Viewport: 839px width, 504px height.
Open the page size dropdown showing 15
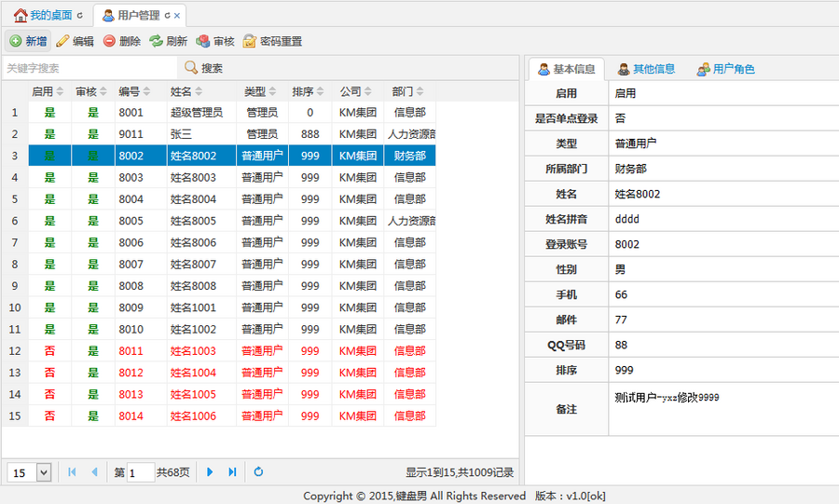[x=44, y=472]
